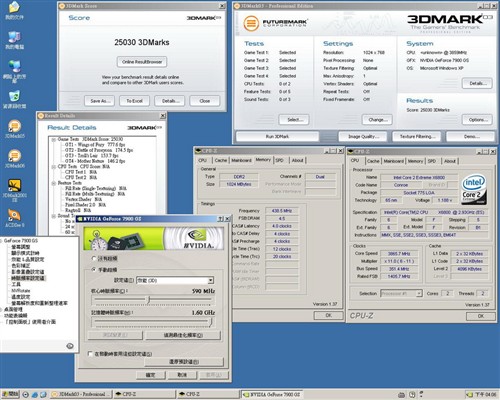Open the settings combo box showing 3D performance

point(175,280)
